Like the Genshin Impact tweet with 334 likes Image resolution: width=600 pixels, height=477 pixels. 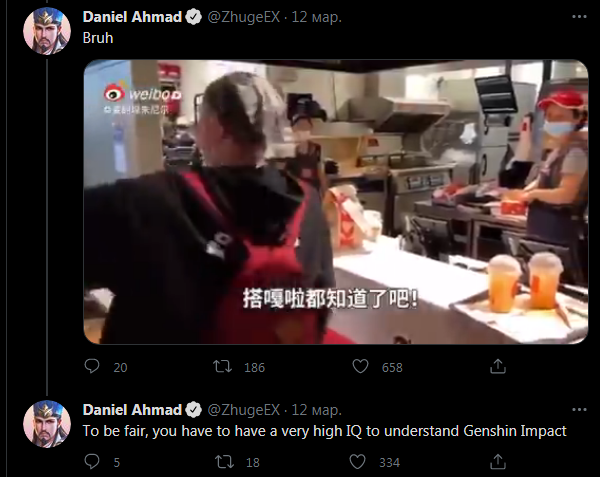pyautogui.click(x=357, y=462)
